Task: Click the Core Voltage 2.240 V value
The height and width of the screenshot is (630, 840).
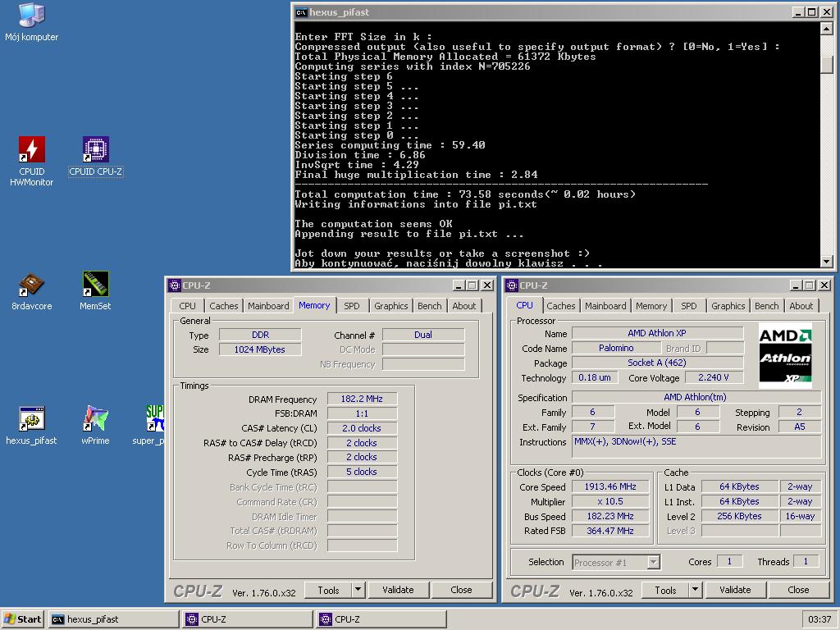Action: coord(714,377)
